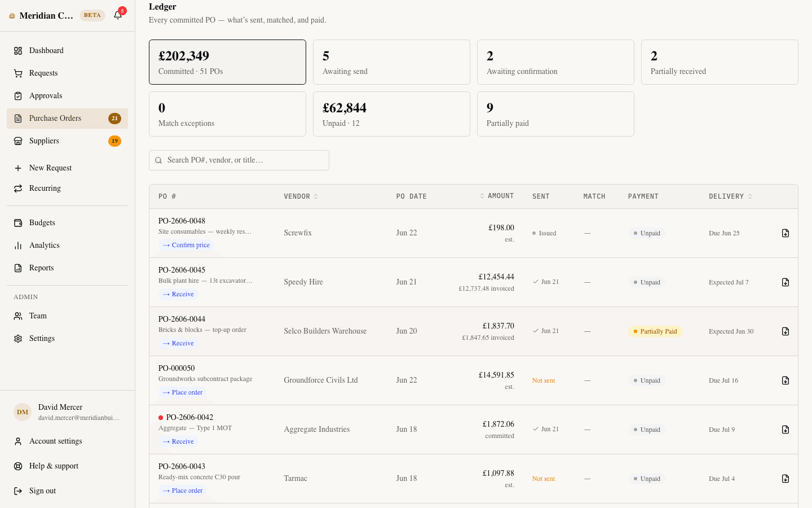The image size is (812, 508).
Task: Click Receive on PO-2606-0045
Action: tap(178, 294)
